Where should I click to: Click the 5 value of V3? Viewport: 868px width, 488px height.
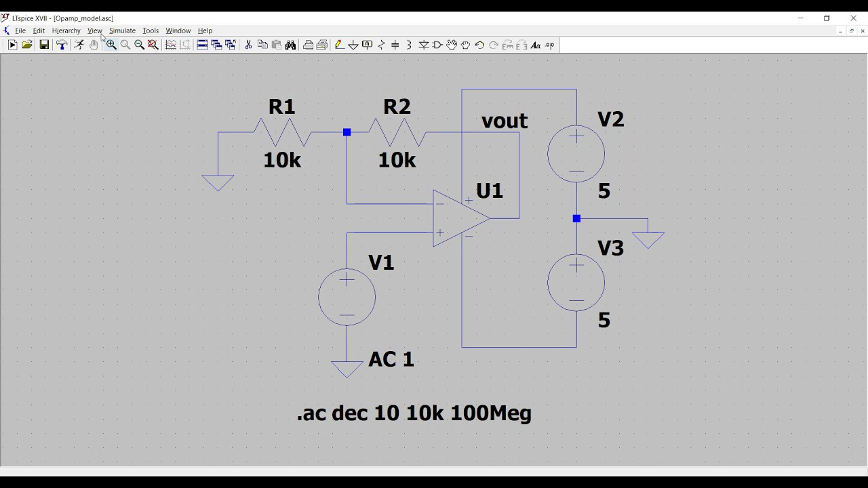click(x=604, y=320)
